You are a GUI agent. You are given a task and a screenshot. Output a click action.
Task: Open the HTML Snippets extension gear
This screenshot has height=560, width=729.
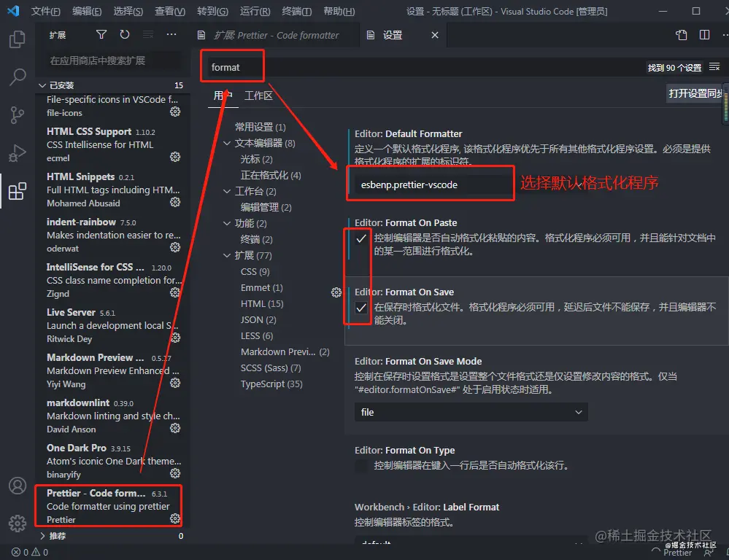pyautogui.click(x=175, y=202)
